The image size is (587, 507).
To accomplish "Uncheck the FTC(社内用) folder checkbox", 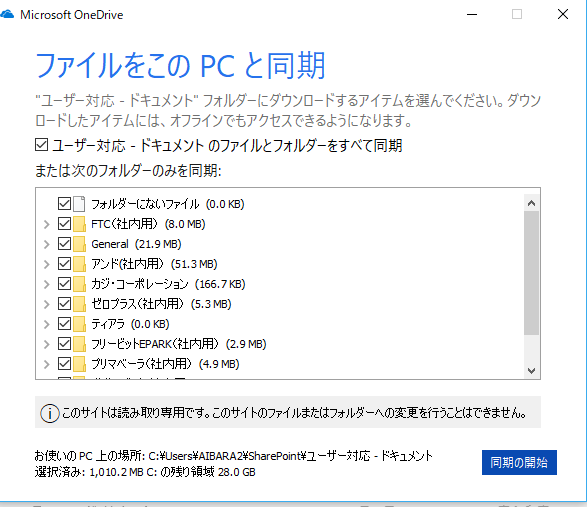I will 64,224.
